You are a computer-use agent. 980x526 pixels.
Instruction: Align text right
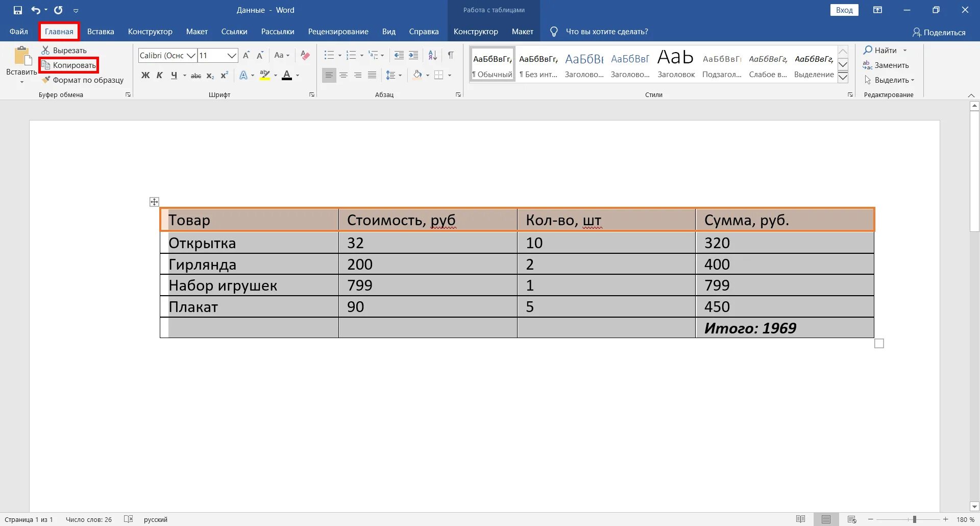(x=358, y=75)
